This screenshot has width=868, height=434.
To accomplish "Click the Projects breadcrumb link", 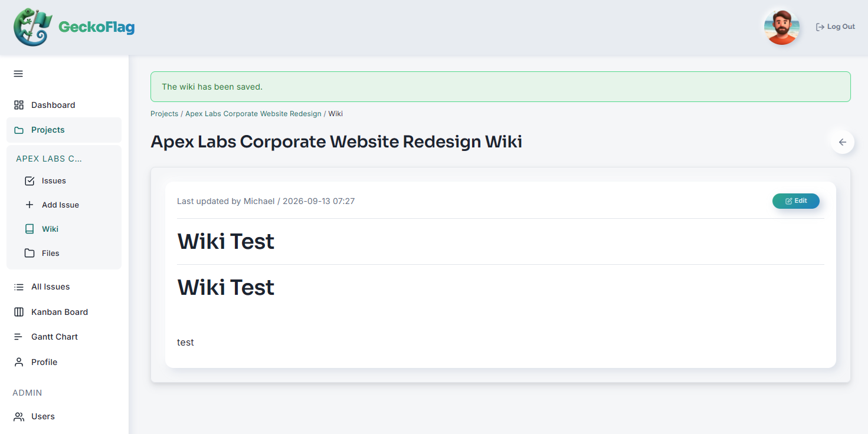I will [x=164, y=114].
